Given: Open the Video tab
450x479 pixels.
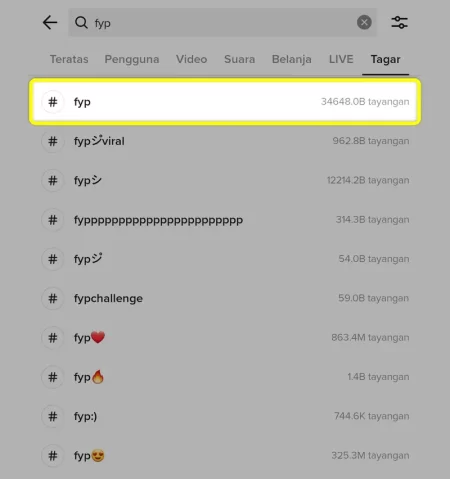Looking at the screenshot, I should pos(191,59).
